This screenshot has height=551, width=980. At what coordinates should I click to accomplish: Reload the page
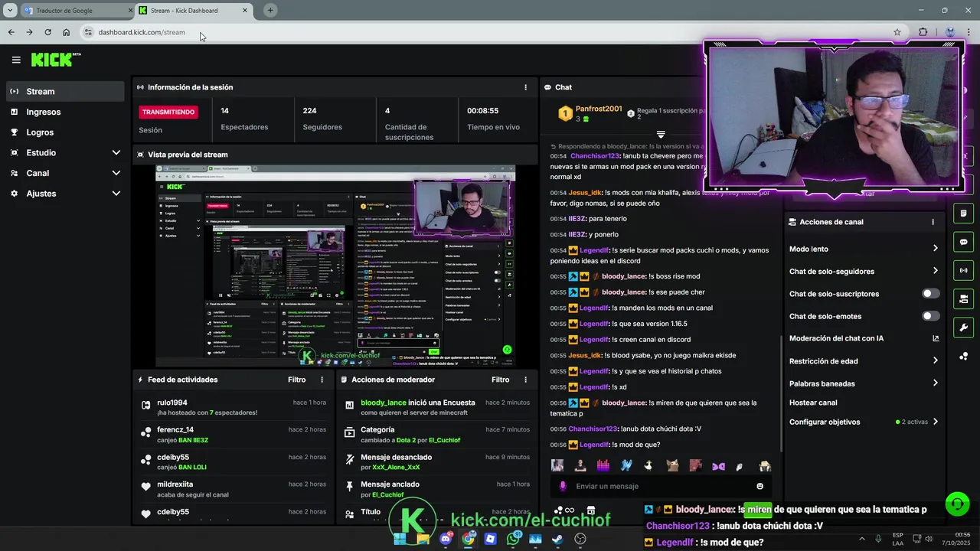point(47,32)
